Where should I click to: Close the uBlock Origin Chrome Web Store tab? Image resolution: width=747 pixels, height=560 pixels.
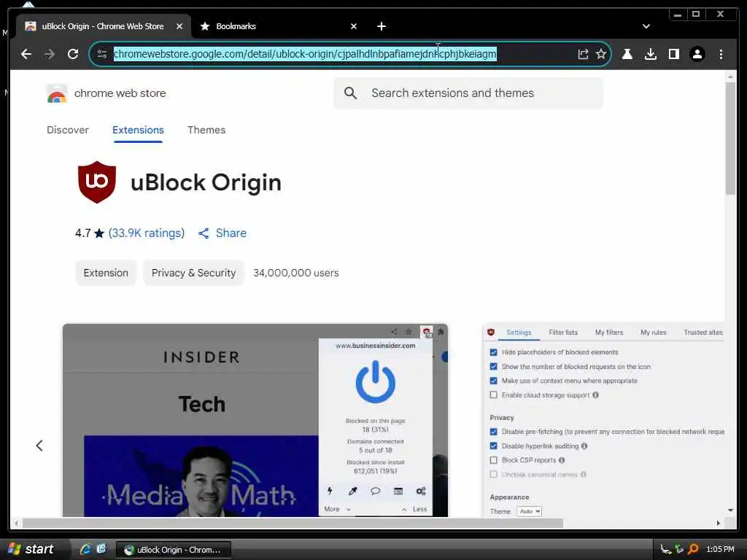pos(179,26)
